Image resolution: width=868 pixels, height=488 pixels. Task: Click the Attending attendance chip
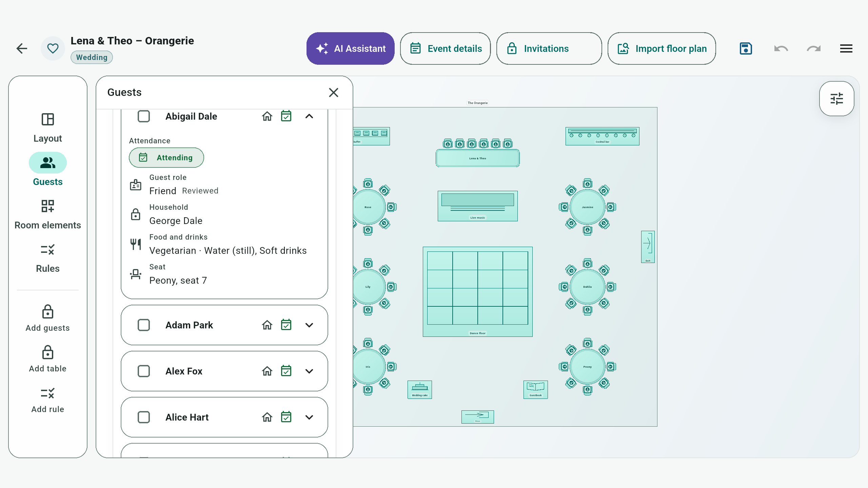[x=166, y=158]
